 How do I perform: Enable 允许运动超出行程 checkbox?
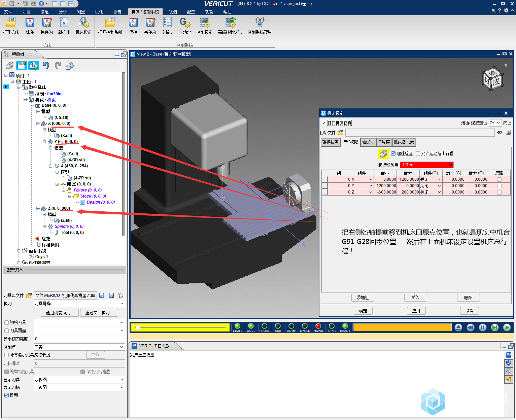pos(418,153)
